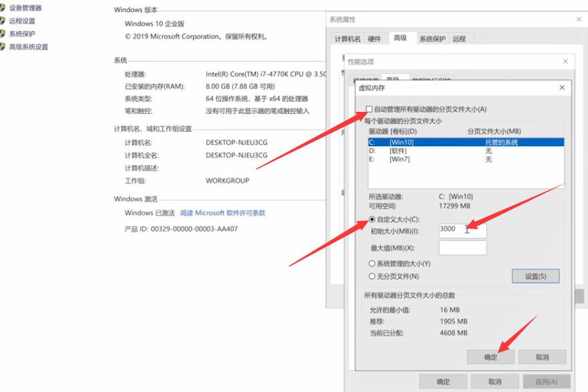Click the Intel(R) Core(TM) i7-4770K processor value
588x392 pixels.
pos(266,74)
